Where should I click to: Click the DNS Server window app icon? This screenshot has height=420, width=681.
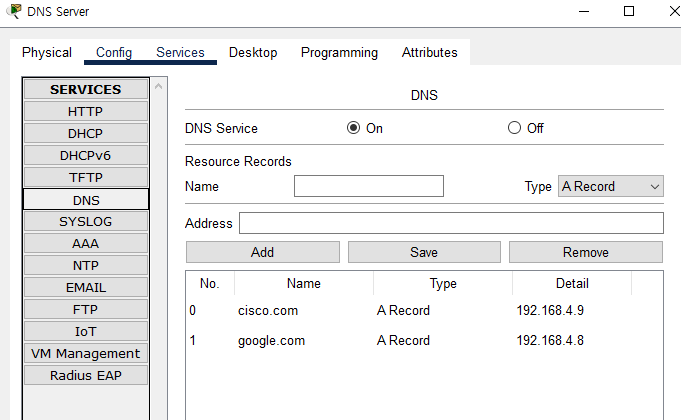click(x=14, y=11)
